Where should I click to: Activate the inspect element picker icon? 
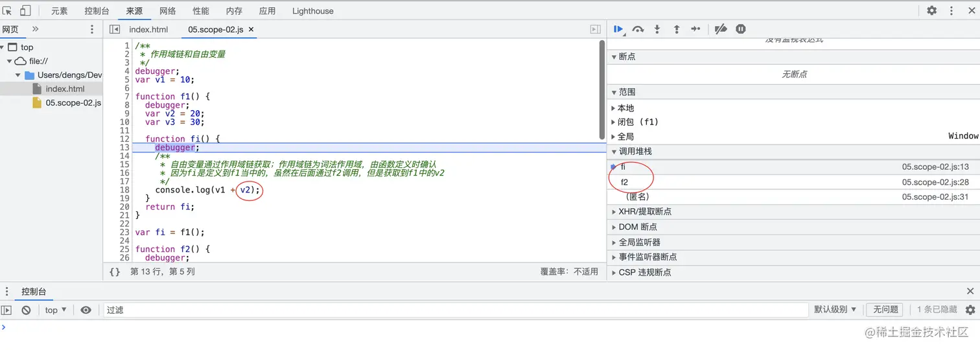[8, 10]
